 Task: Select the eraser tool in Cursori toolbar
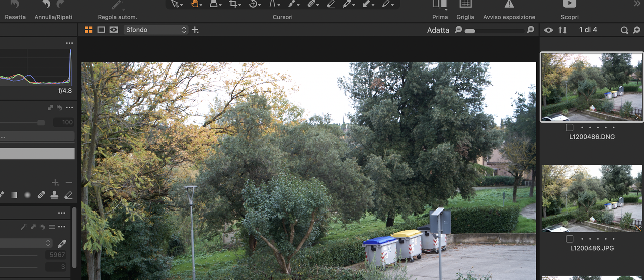pyautogui.click(x=331, y=4)
